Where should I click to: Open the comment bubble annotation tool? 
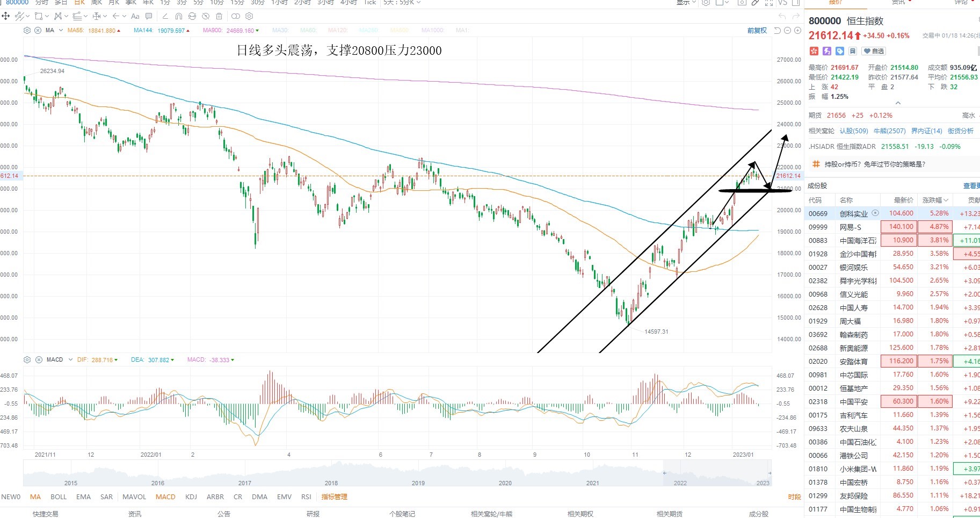click(149, 16)
